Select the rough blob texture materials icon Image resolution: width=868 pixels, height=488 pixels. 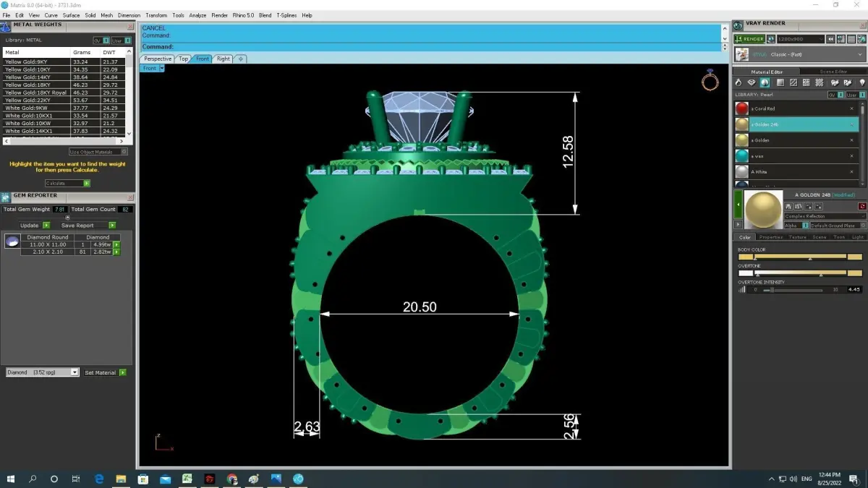pyautogui.click(x=819, y=82)
